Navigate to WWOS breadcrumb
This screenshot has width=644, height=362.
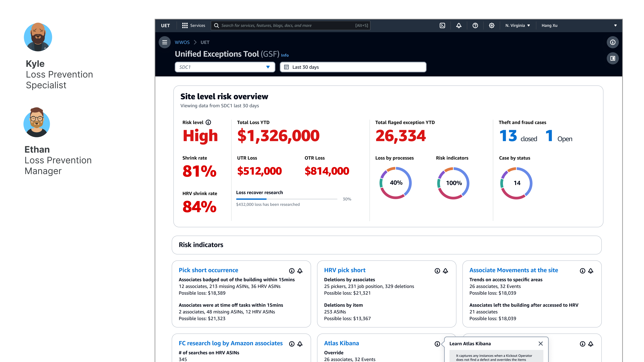pyautogui.click(x=182, y=42)
